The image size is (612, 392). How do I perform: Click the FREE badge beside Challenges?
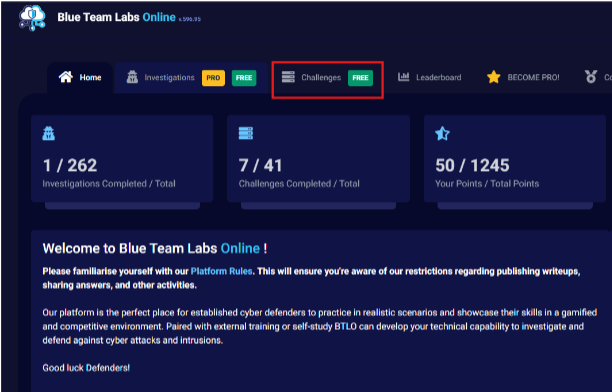click(360, 78)
